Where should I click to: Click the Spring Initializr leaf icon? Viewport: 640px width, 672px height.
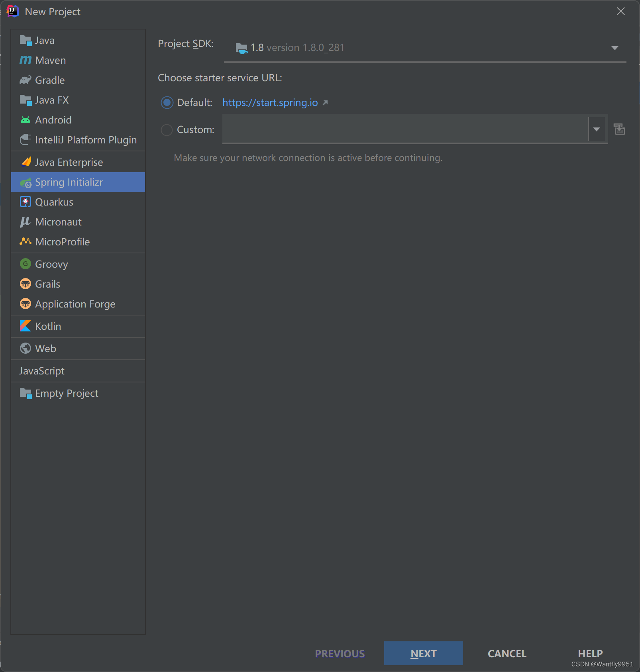26,182
